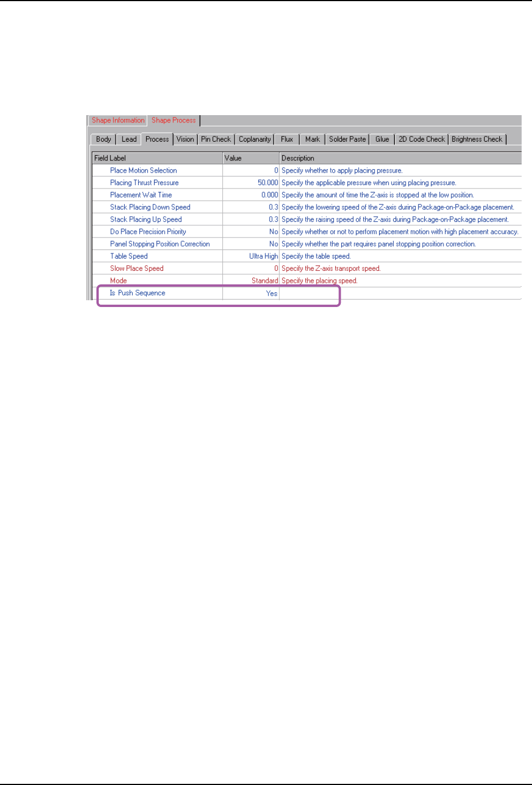The image size is (532, 785).
Task: Click the Z-axis low position stop description
Action: 377,195
